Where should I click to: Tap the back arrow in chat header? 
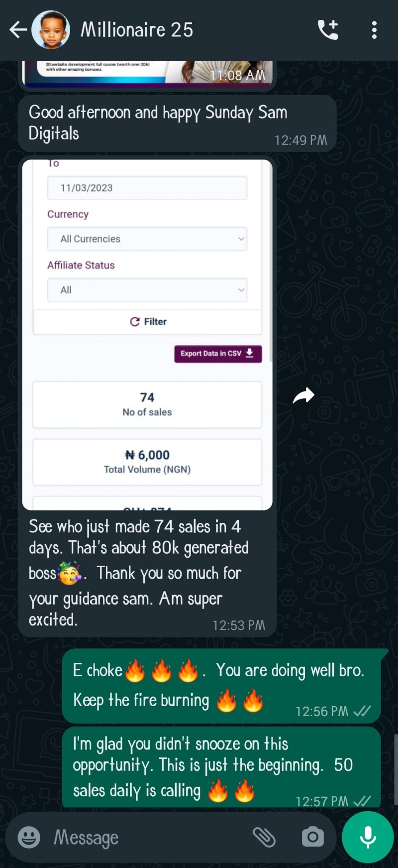(x=18, y=30)
